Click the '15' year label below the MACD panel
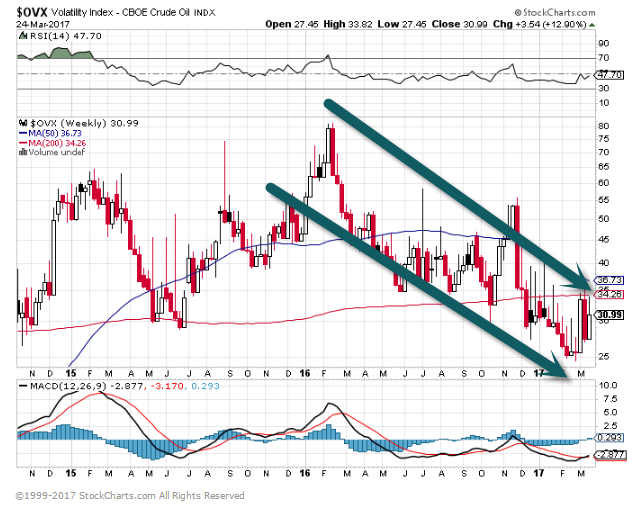The image size is (644, 508). [71, 474]
